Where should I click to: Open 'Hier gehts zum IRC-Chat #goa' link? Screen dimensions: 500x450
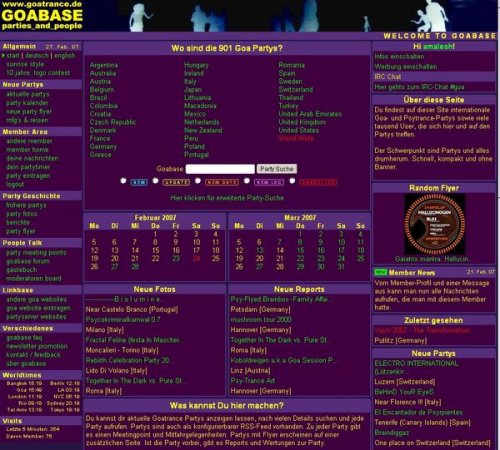coord(419,87)
